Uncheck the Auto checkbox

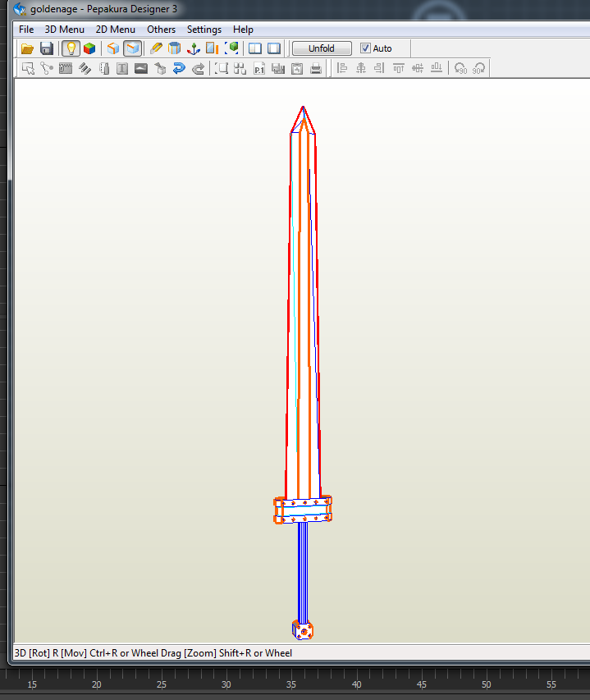365,48
